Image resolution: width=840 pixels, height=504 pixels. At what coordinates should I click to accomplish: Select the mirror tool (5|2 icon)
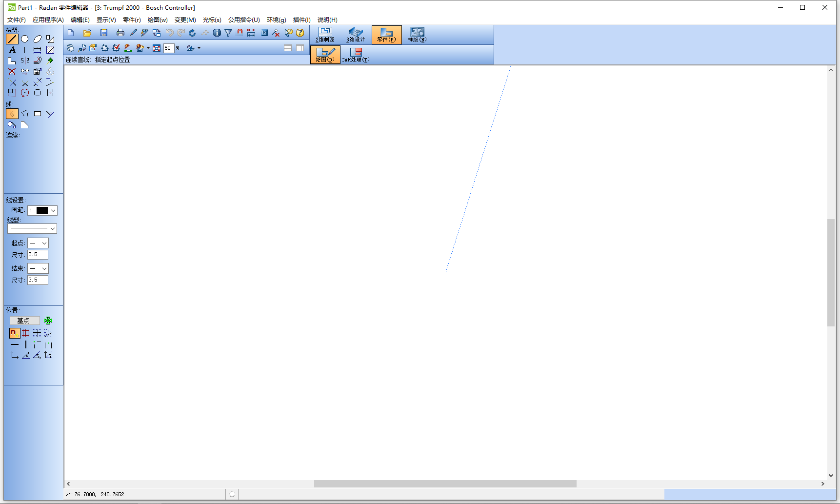(25, 60)
